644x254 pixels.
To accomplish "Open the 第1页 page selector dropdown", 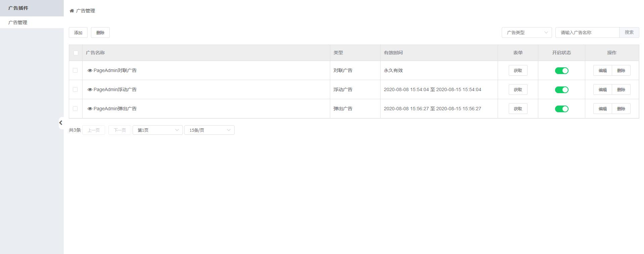I will click(x=157, y=130).
